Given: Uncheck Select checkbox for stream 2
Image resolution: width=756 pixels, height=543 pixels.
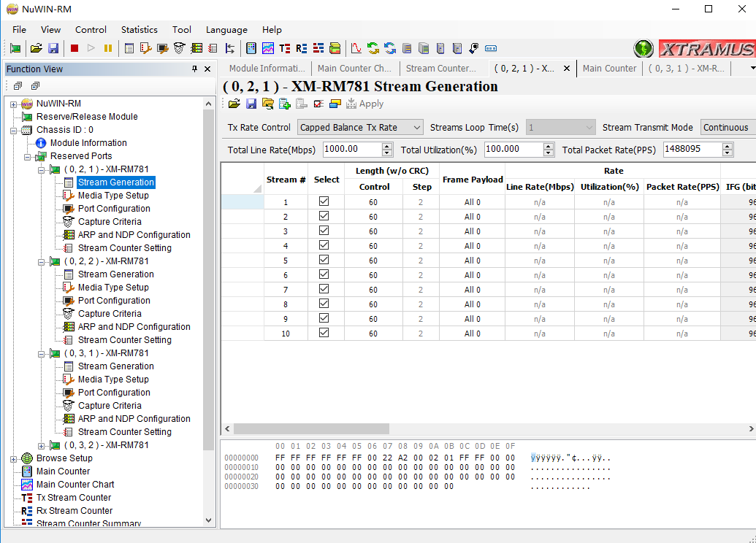Looking at the screenshot, I should click(x=324, y=216).
